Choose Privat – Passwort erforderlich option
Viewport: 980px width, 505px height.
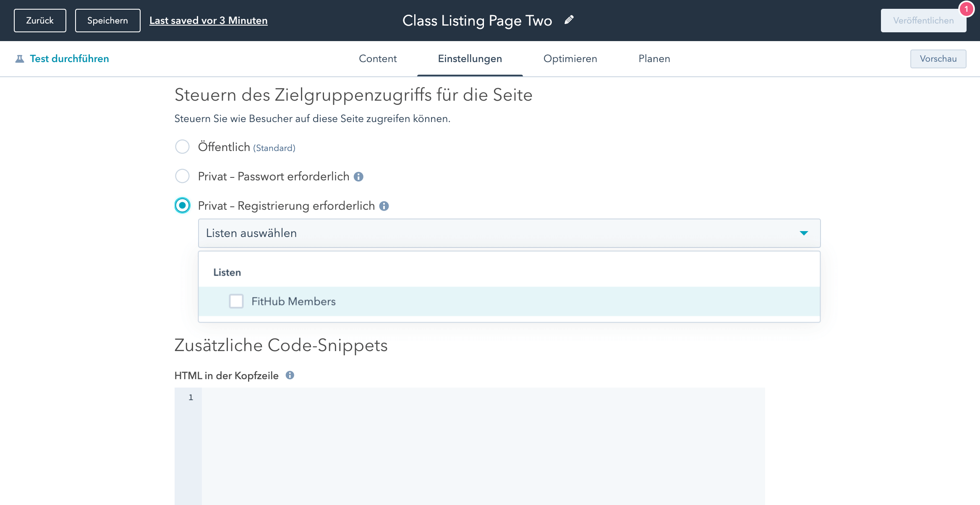coord(182,176)
